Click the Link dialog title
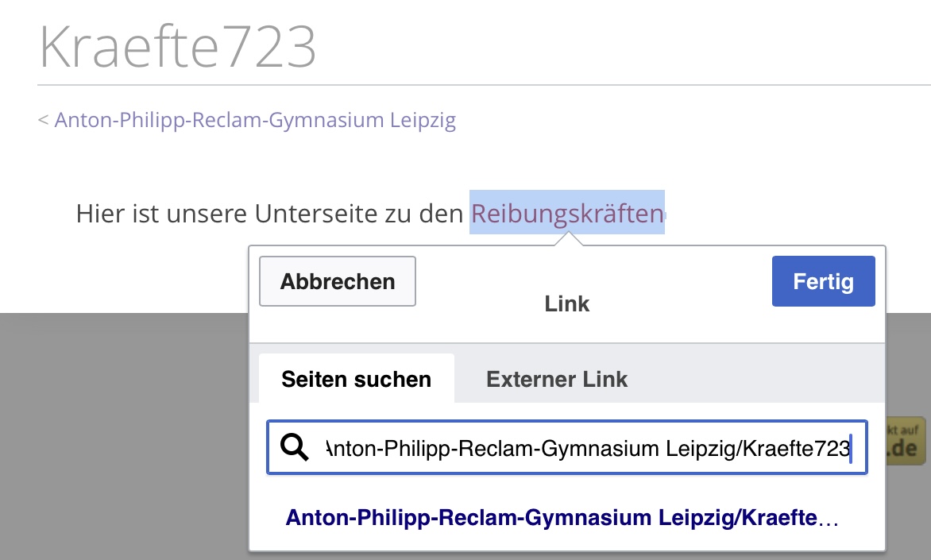This screenshot has height=560, width=931. tap(567, 304)
